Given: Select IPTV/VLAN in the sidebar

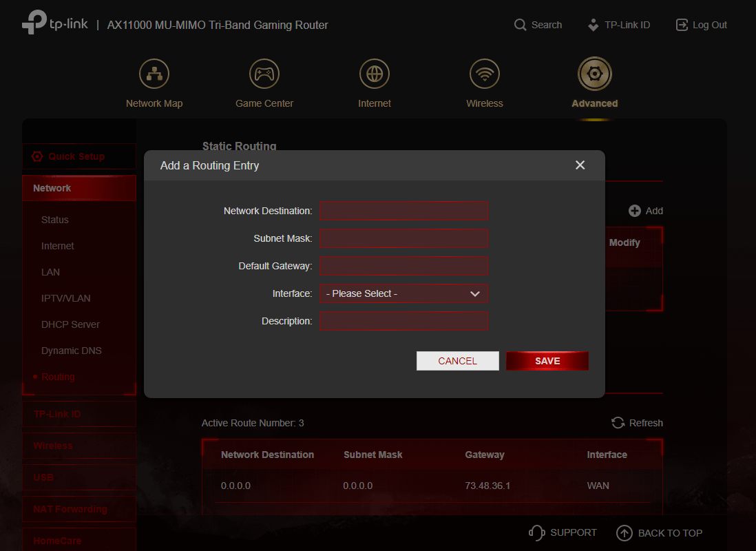Looking at the screenshot, I should tap(65, 298).
